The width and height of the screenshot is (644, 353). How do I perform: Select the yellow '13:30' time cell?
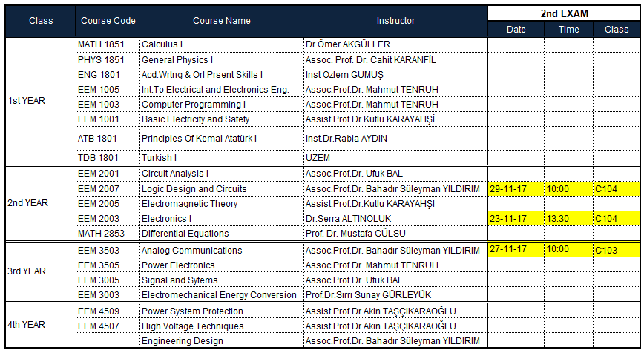tap(568, 219)
